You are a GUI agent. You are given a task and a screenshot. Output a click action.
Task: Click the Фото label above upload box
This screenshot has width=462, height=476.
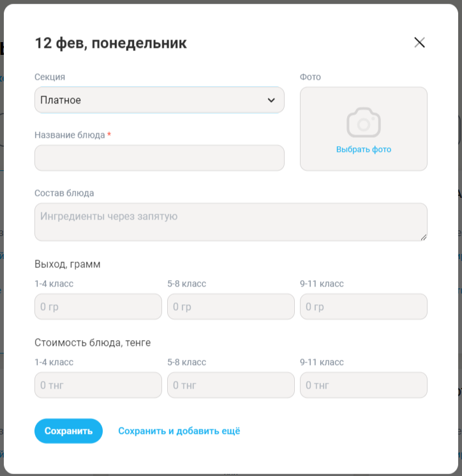tap(310, 77)
